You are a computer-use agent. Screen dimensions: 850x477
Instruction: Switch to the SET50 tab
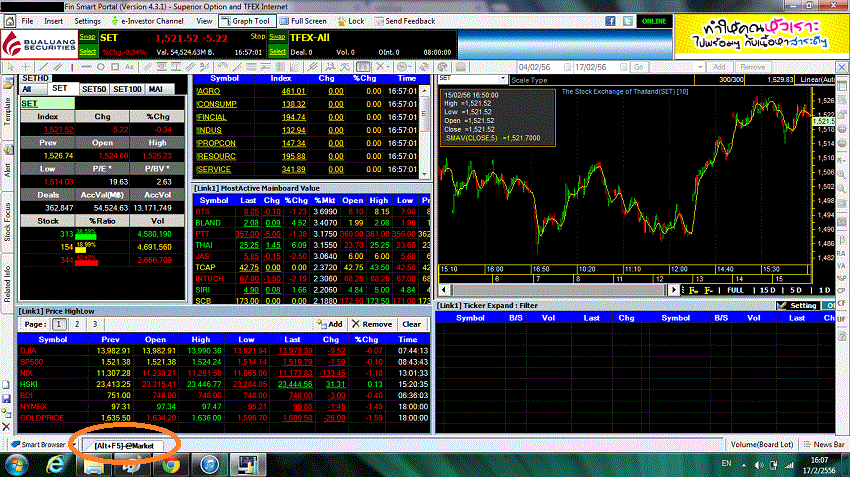coord(93,89)
